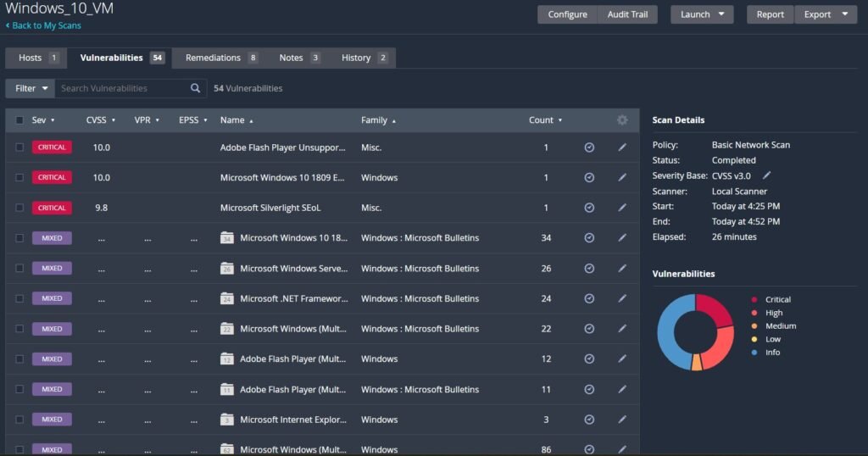The image size is (868, 456).
Task: Go back to My Scans link
Action: pos(47,26)
